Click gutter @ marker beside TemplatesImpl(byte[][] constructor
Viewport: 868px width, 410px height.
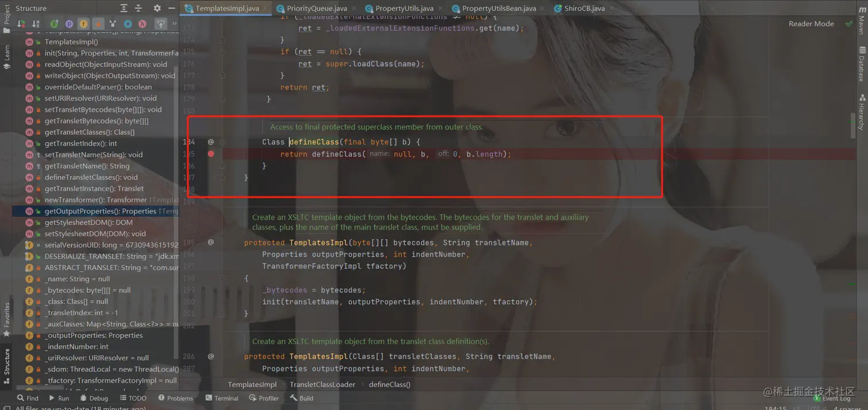click(211, 242)
